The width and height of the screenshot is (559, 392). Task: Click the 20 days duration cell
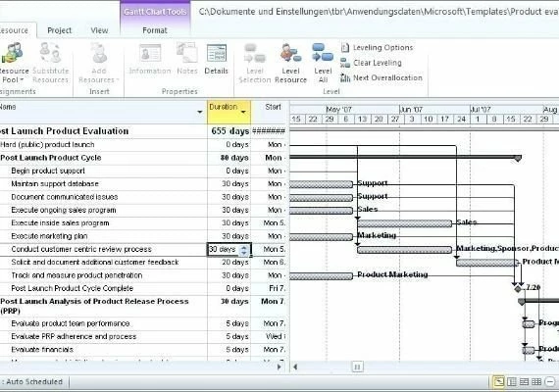pyautogui.click(x=229, y=263)
